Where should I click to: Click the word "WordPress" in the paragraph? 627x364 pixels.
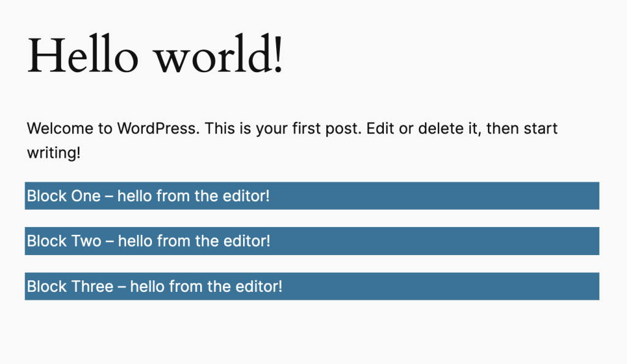158,128
